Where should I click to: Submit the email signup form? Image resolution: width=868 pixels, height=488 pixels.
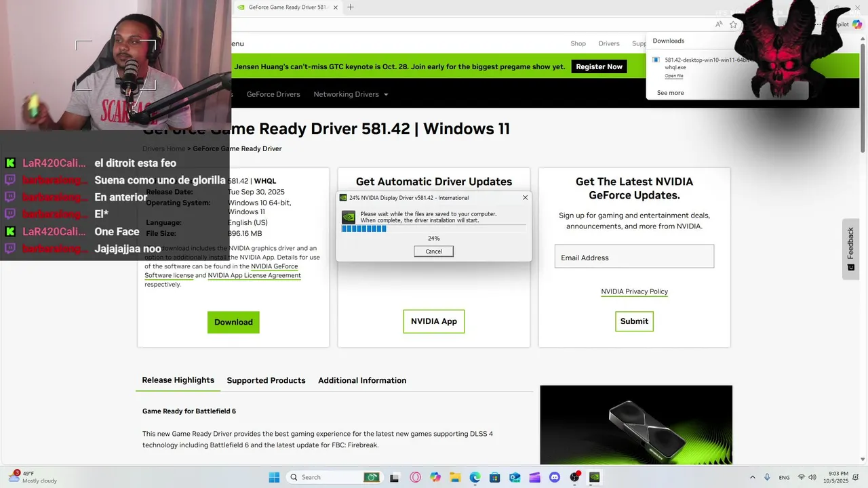point(634,321)
